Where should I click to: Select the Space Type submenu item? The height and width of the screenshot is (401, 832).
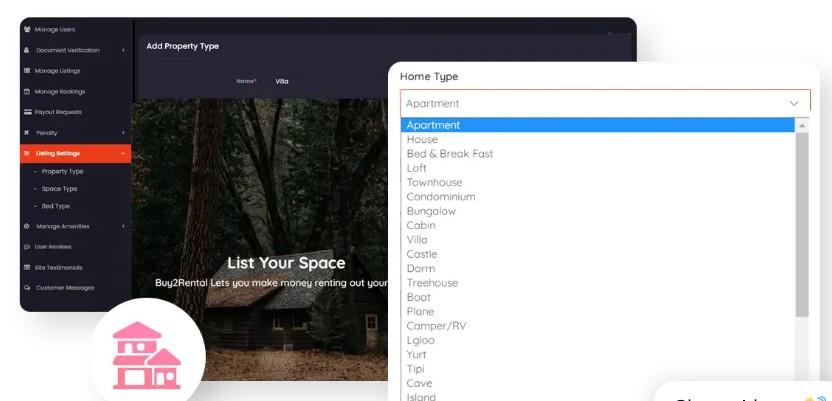[59, 189]
